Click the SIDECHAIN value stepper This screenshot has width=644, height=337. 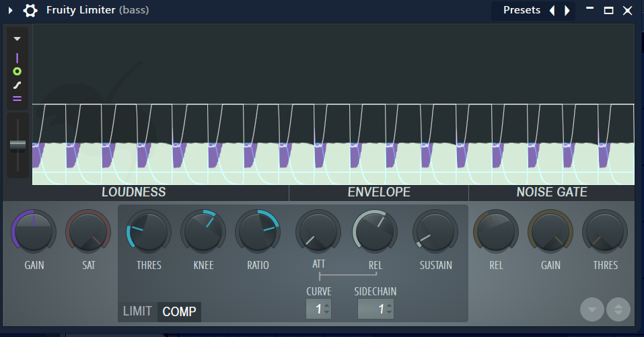375,309
